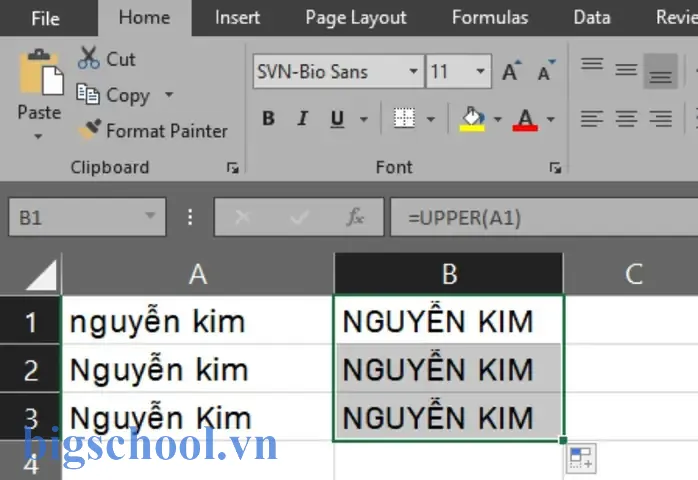This screenshot has width=698, height=480.
Task: Align text left
Action: click(592, 118)
